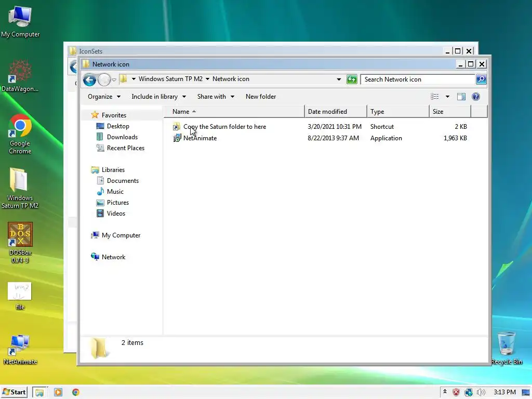Select Favorites in navigation pane
Viewport: 532px width, 399px height.
114,115
